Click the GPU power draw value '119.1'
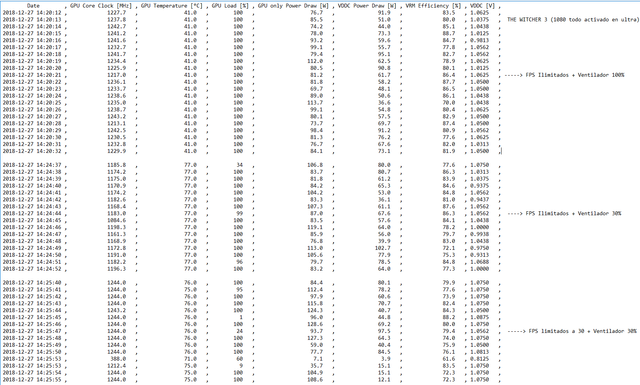This screenshot has height=385, width=640. coord(315,227)
